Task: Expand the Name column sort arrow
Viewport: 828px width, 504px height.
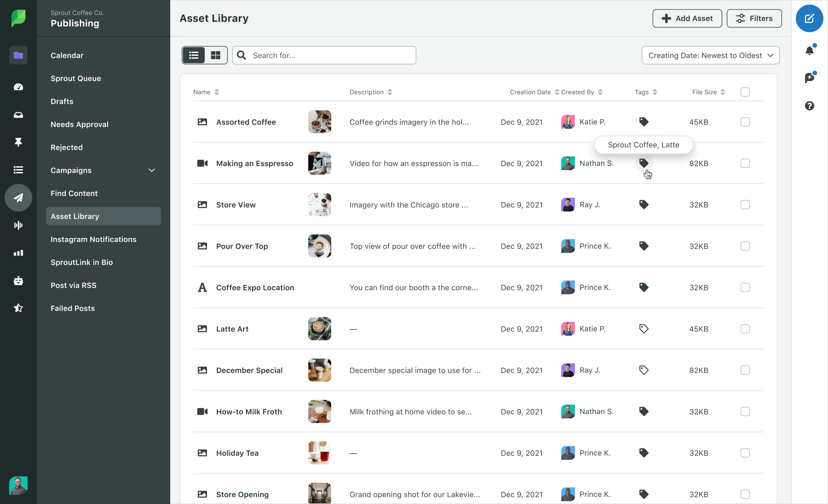Action: (x=217, y=91)
